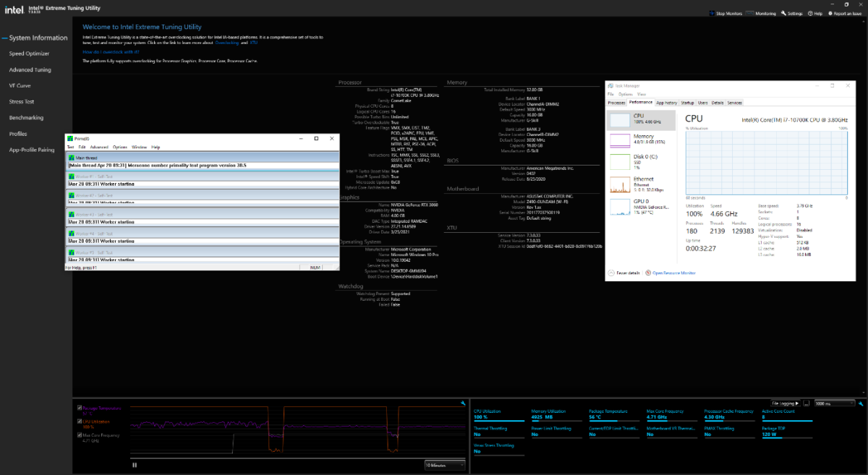Open Task Manager View menu
Image resolution: width=868 pixels, height=475 pixels.
coord(642,94)
